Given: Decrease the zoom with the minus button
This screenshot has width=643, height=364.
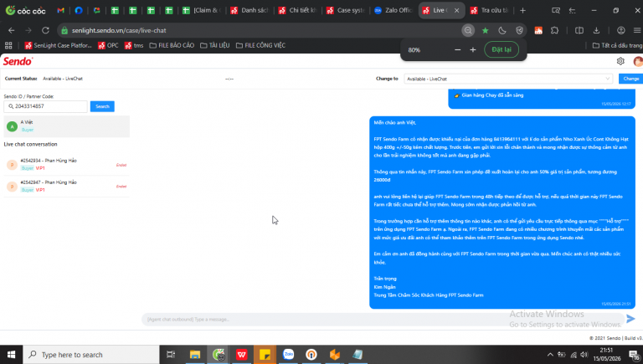Looking at the screenshot, I should click(x=458, y=49).
